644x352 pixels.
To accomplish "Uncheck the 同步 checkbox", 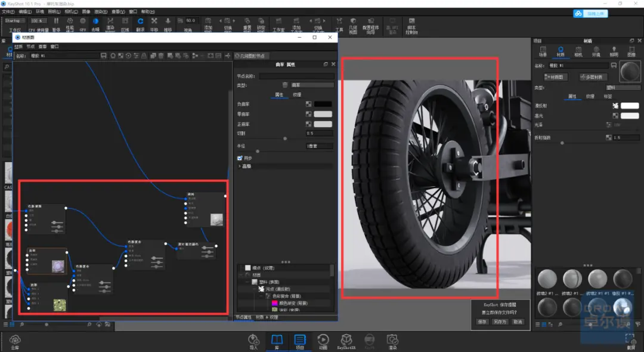I will tap(240, 158).
